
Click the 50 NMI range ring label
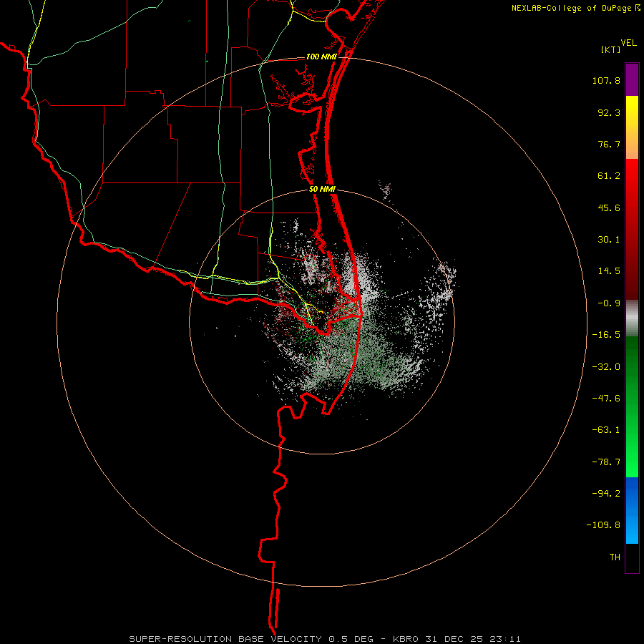point(322,190)
